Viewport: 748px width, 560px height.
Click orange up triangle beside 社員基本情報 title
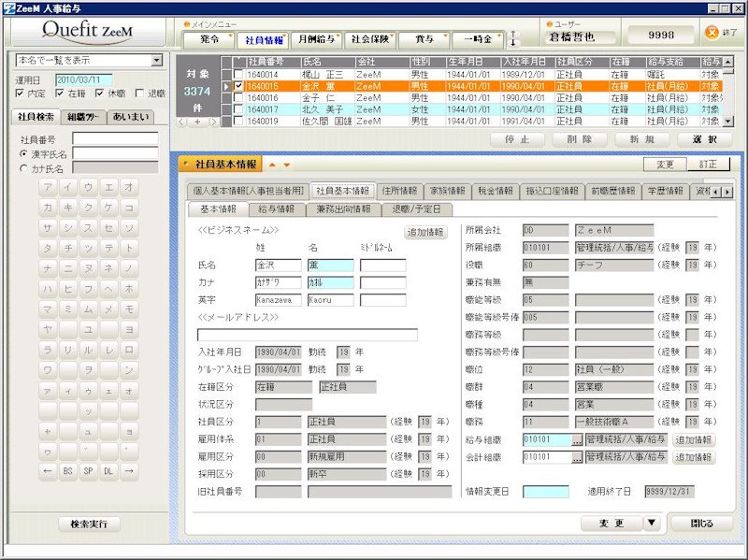pyautogui.click(x=272, y=165)
